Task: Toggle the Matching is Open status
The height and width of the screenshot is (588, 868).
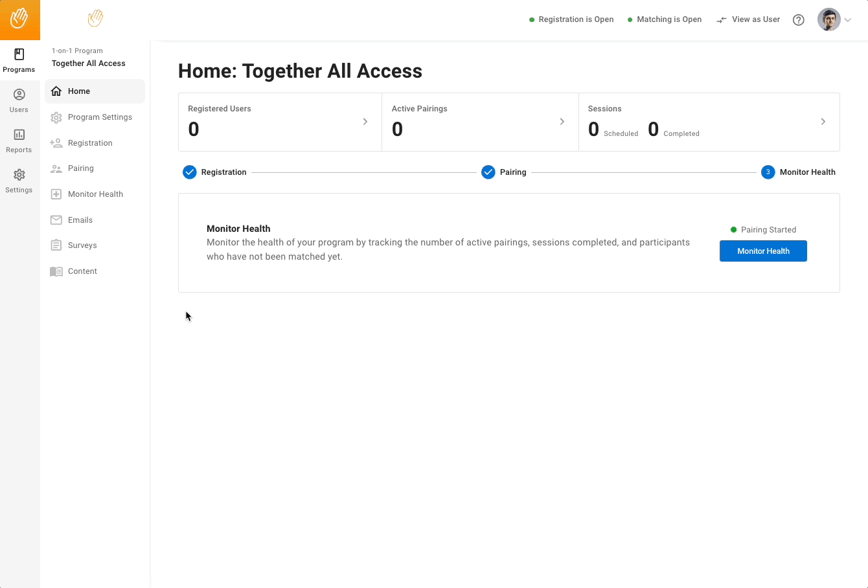Action: tap(664, 19)
